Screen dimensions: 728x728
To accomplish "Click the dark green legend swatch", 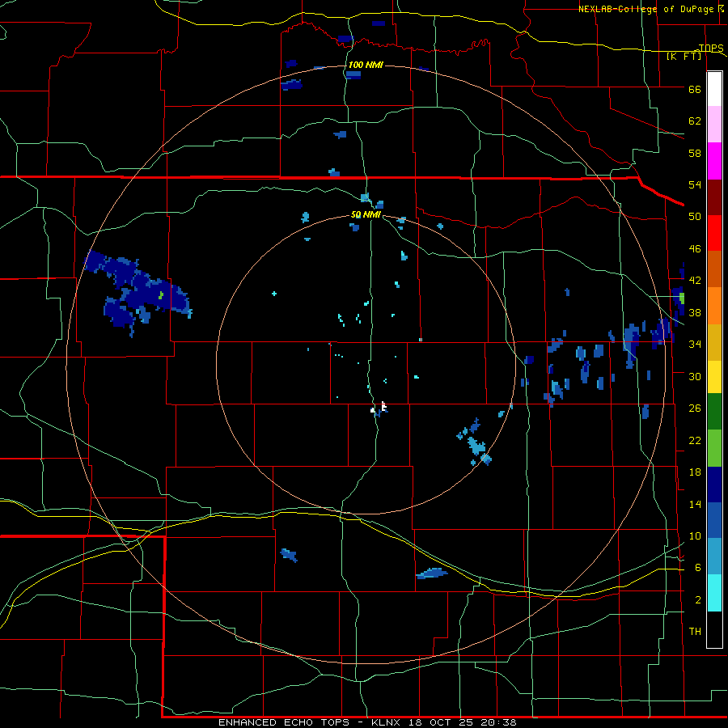I will click(714, 412).
